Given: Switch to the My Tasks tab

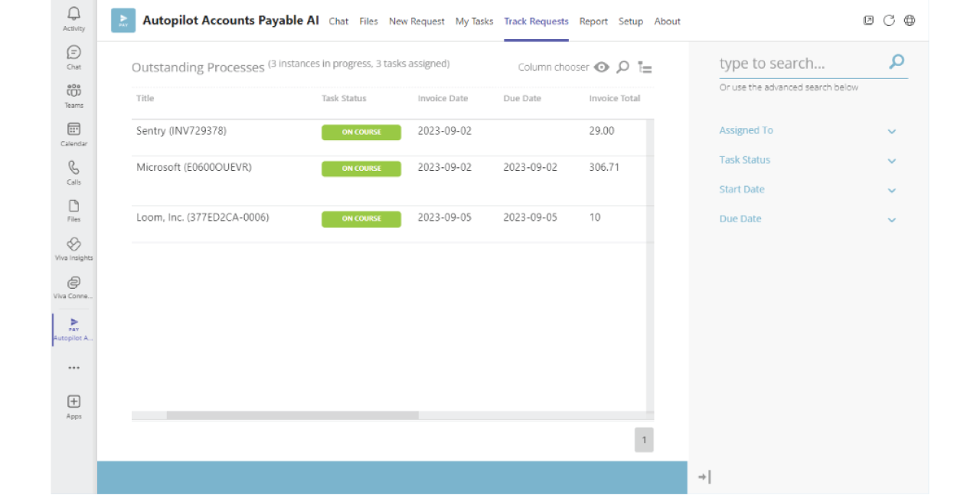Looking at the screenshot, I should (x=474, y=21).
